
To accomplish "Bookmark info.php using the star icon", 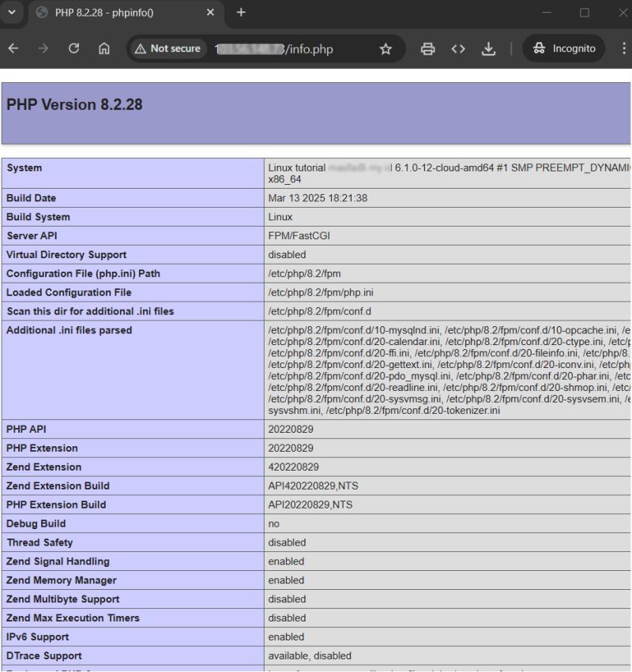I will pos(386,48).
